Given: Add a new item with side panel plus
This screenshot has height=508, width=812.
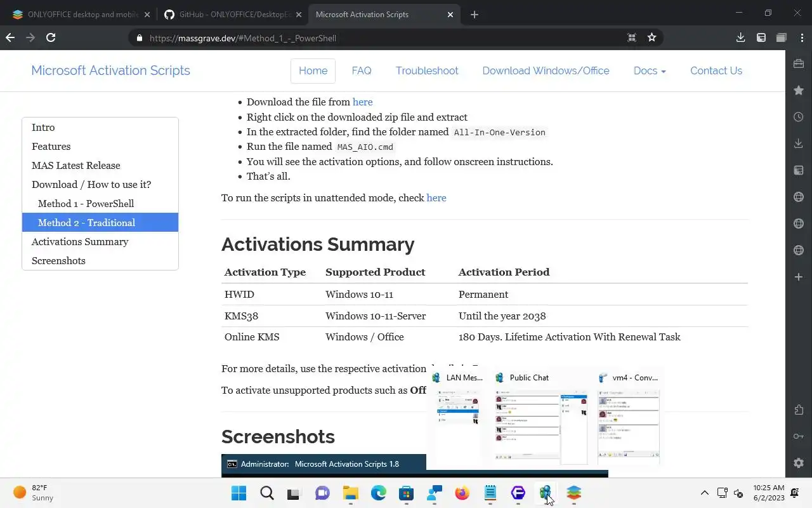Looking at the screenshot, I should [x=799, y=277].
